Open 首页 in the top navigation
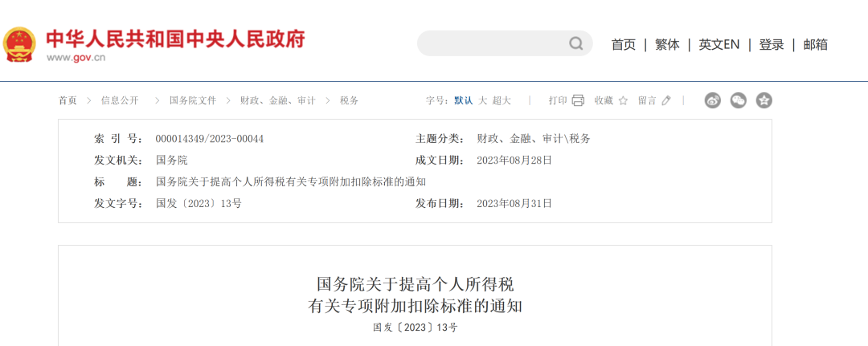This screenshot has height=346, width=868. (x=624, y=45)
